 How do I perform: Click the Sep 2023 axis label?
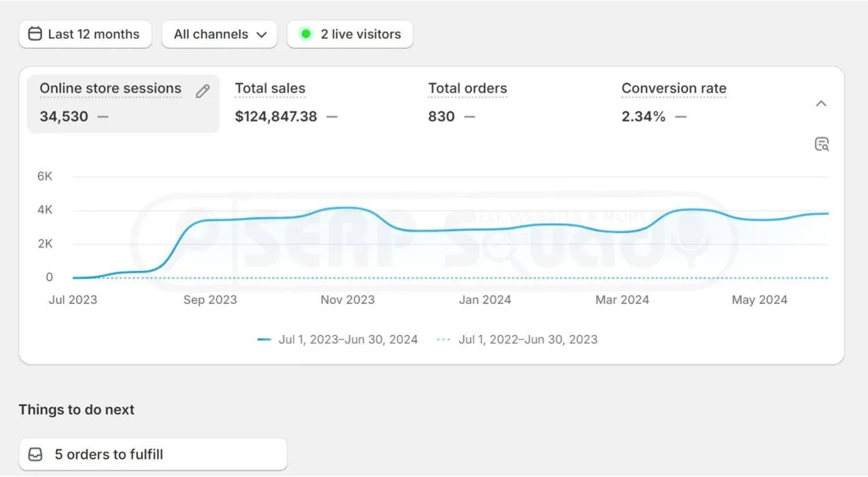(211, 300)
